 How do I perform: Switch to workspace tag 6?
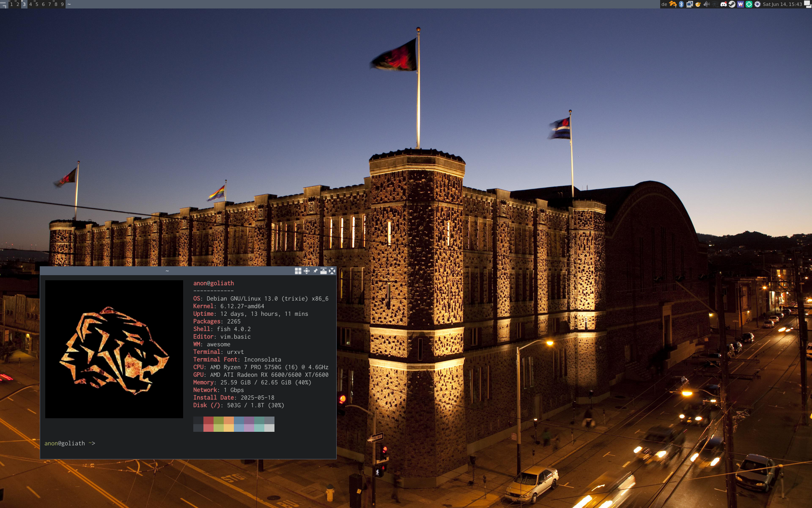(43, 4)
